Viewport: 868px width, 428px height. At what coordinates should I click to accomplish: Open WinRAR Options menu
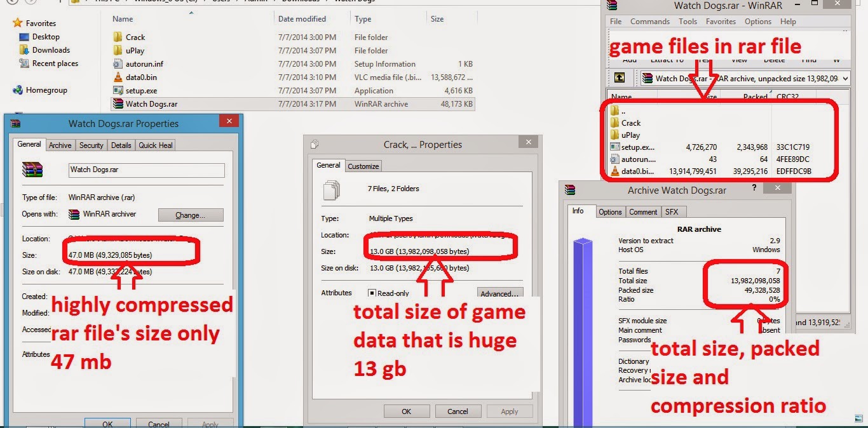(x=758, y=22)
